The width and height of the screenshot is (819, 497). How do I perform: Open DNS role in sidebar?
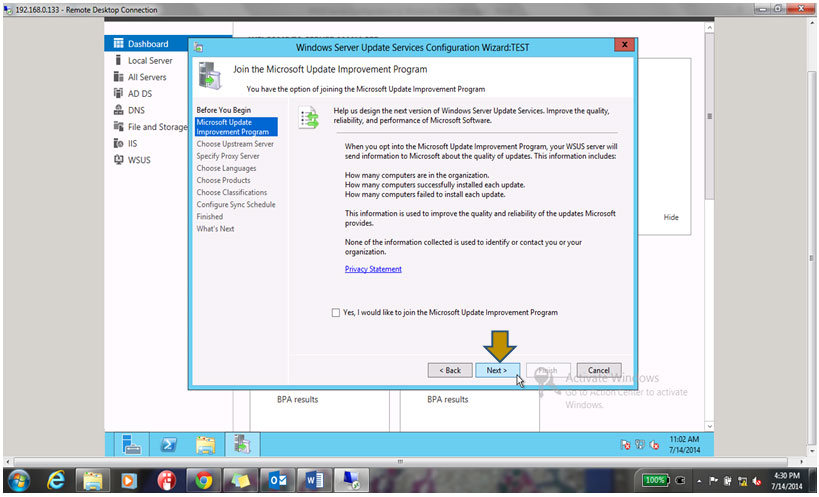click(136, 110)
